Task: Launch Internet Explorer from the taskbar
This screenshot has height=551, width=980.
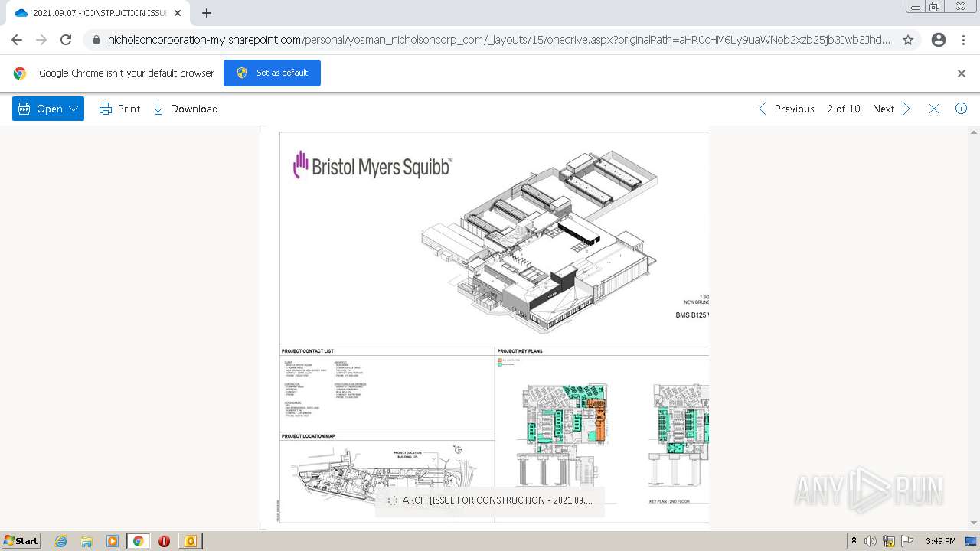Action: [61, 541]
